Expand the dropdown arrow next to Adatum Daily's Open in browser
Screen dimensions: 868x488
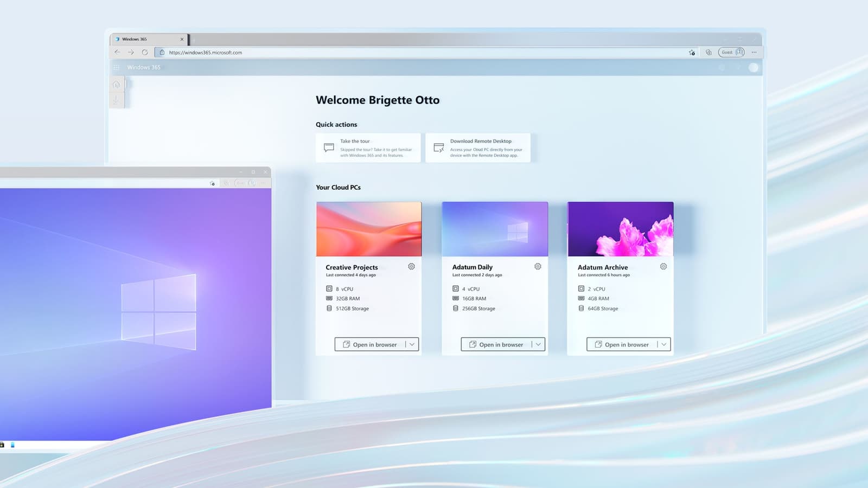click(x=538, y=344)
